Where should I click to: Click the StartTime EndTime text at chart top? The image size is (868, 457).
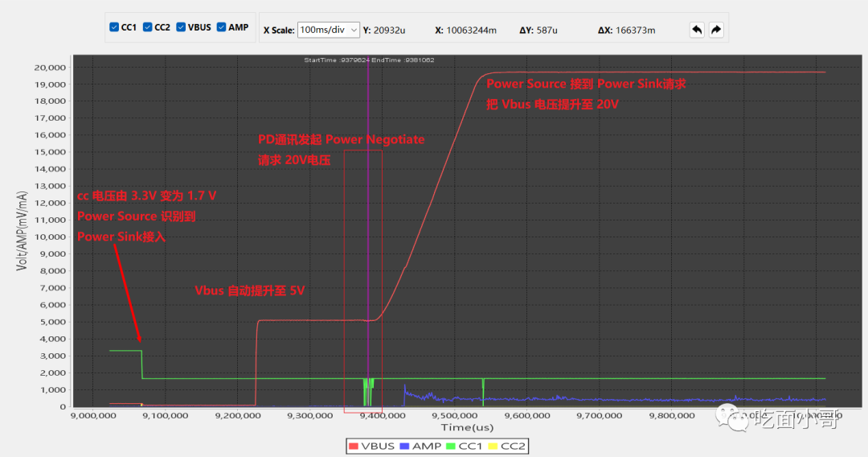(369, 60)
